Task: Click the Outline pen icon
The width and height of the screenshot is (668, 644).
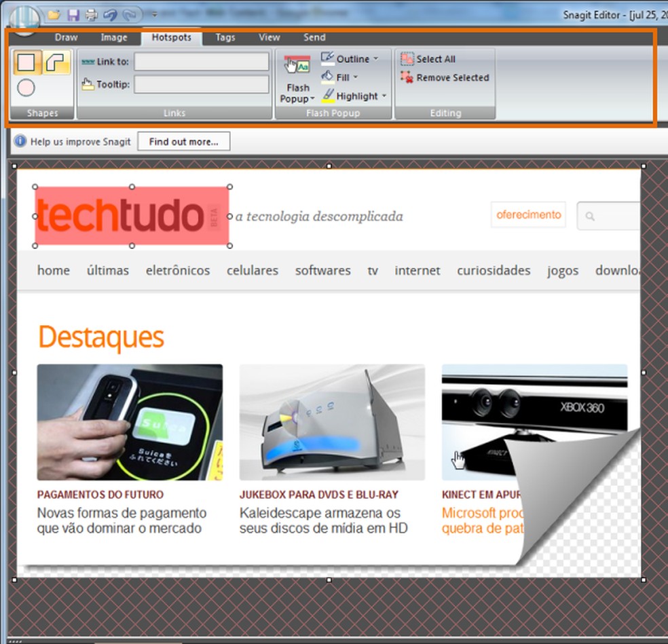Action: coord(327,58)
